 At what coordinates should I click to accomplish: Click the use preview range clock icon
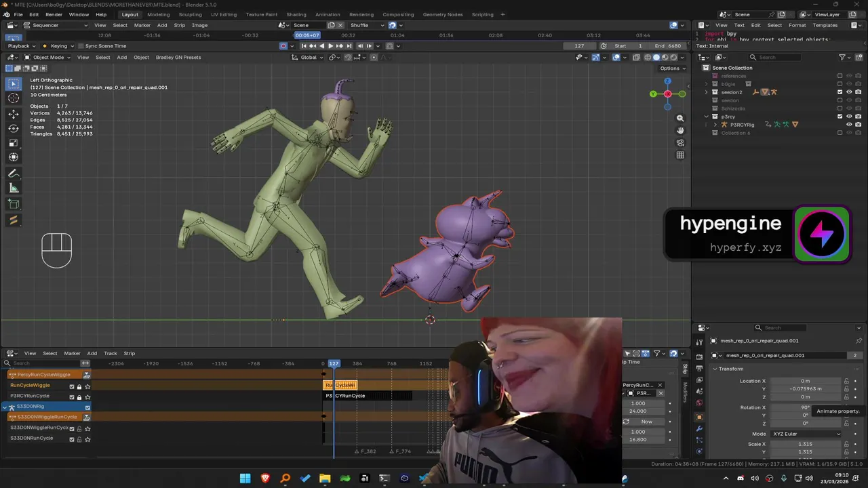[x=604, y=46]
